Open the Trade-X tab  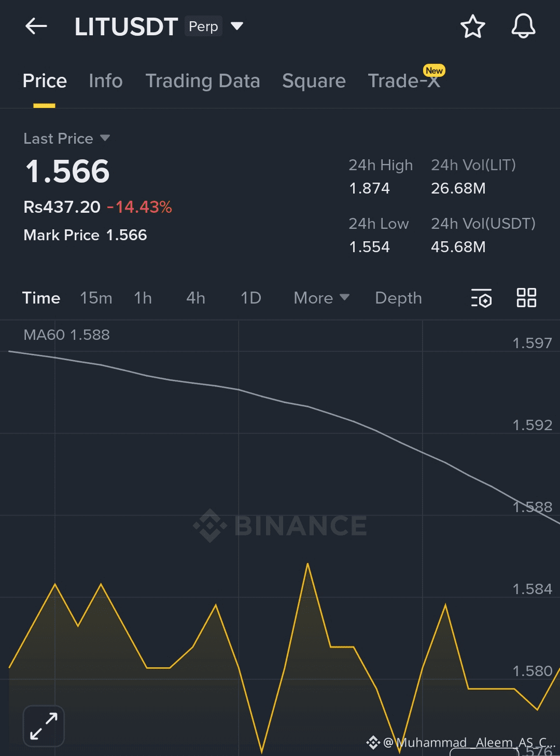[404, 81]
